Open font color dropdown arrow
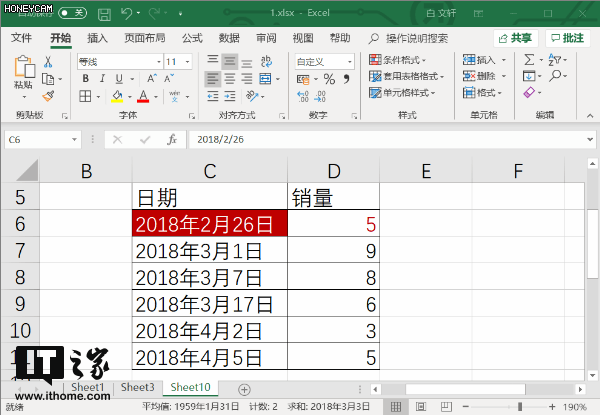This screenshot has width=600, height=415. tap(156, 97)
